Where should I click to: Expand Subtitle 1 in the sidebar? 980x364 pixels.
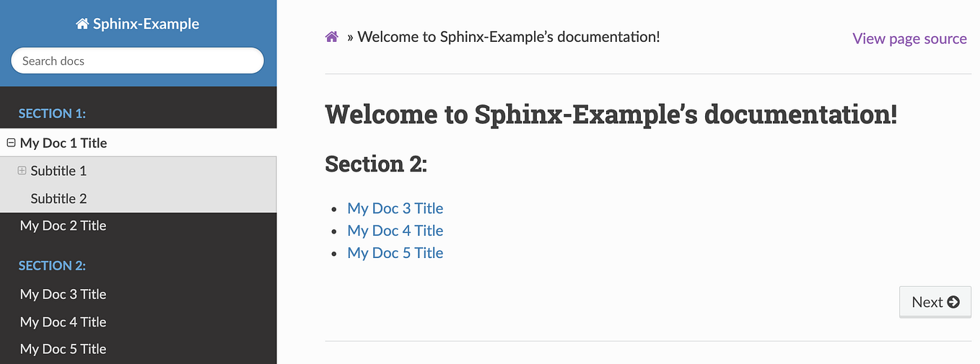pos(22,171)
